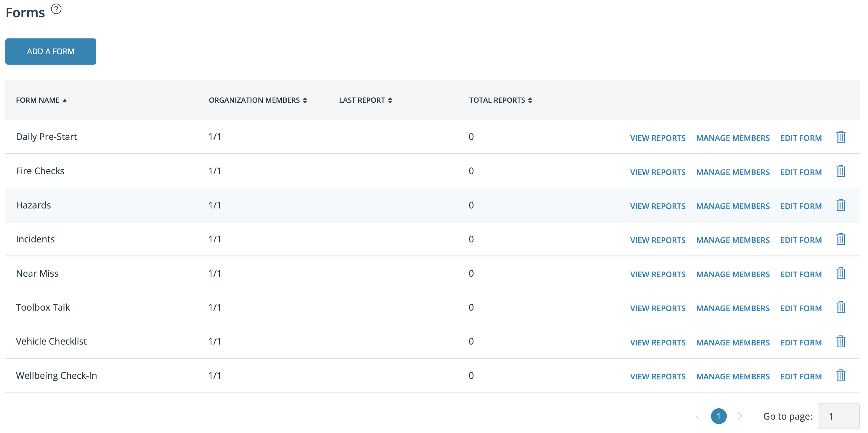Edit the Daily Pre-Start form

pyautogui.click(x=801, y=138)
